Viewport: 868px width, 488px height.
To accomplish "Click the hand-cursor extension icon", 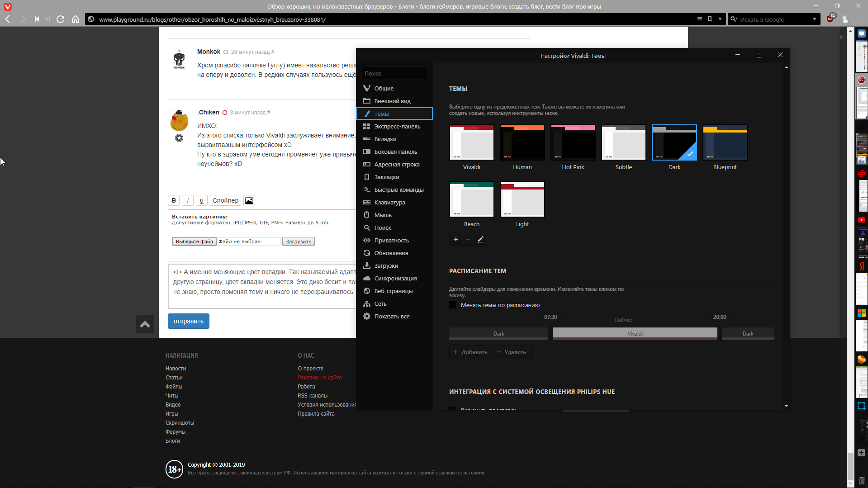I will click(845, 19).
